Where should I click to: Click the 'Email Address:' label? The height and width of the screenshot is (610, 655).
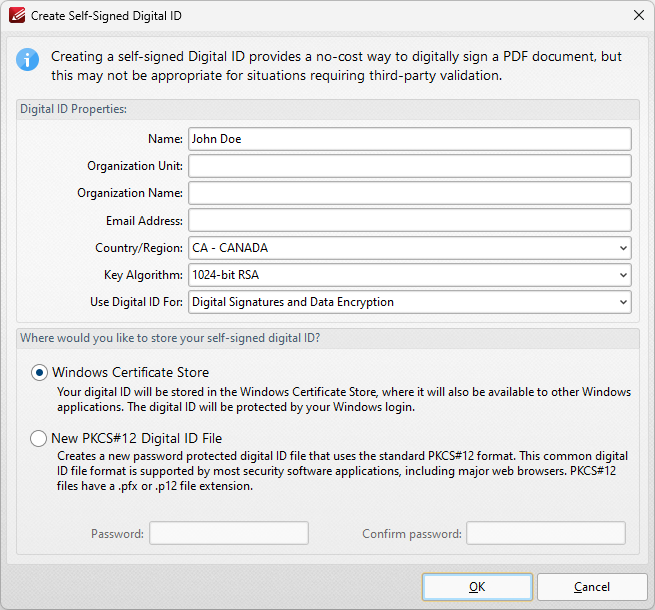click(144, 221)
